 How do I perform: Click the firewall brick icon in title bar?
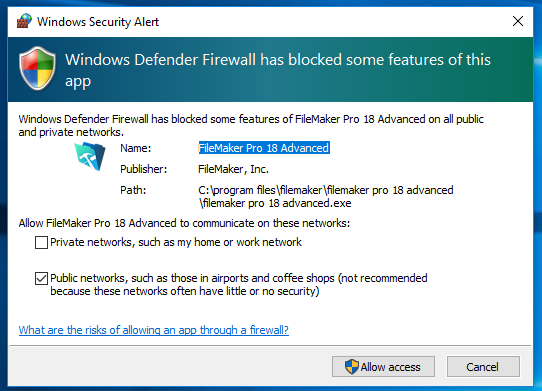click(24, 21)
